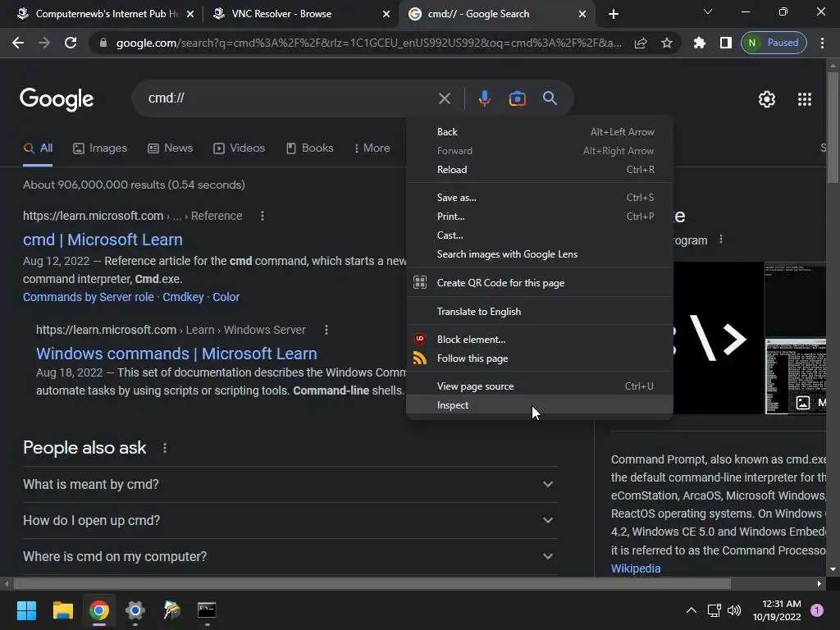Click the Google logo
840x630 pixels.
(57, 99)
